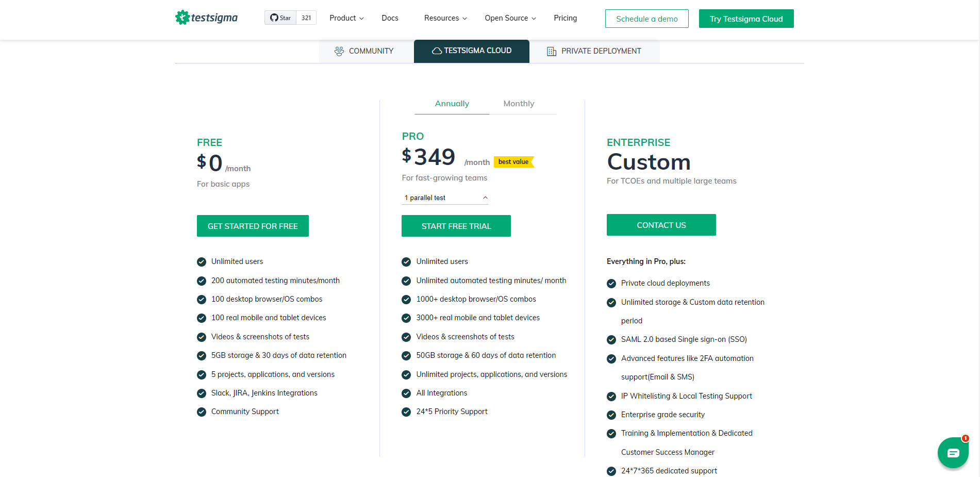980x477 pixels.
Task: Select Annually billing
Action: 452,104
